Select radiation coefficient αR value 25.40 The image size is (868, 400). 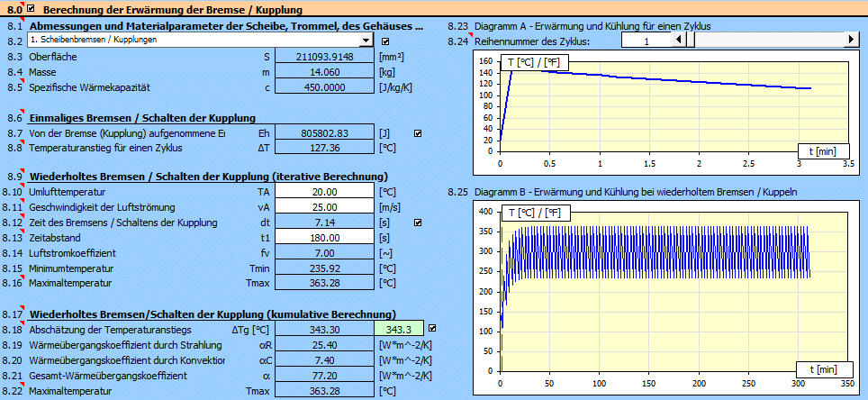coord(325,345)
